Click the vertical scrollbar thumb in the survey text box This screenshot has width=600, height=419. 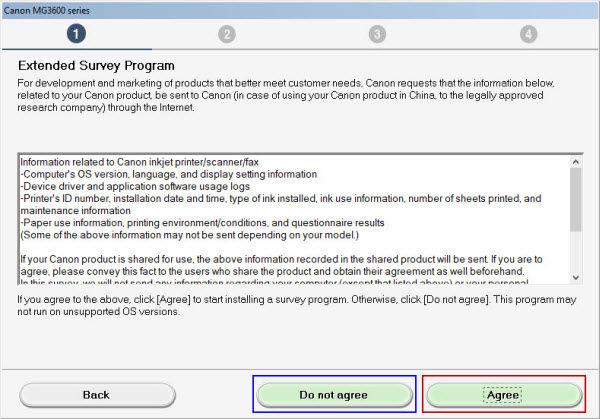click(576, 200)
